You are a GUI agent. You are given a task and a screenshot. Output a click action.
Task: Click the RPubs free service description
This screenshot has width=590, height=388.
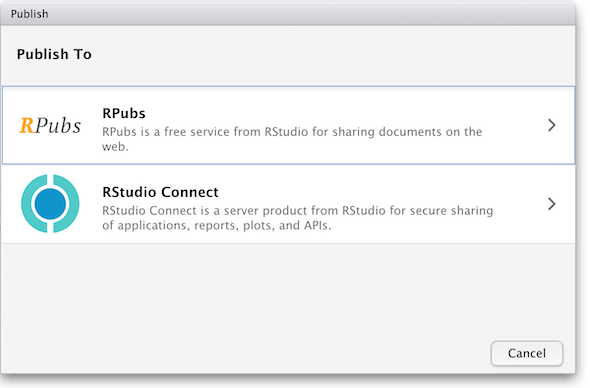[292, 139]
